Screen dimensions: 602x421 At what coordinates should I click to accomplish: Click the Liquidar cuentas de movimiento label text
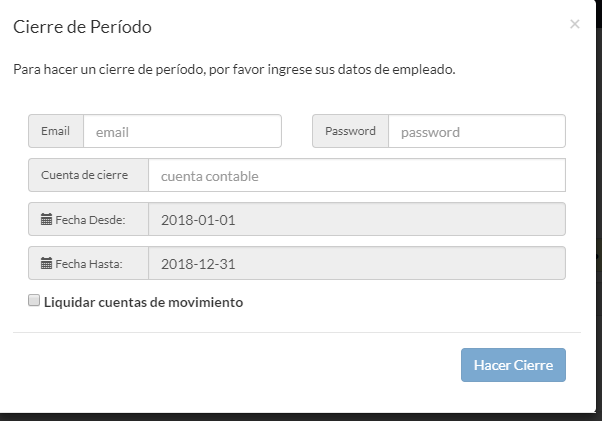tap(143, 302)
